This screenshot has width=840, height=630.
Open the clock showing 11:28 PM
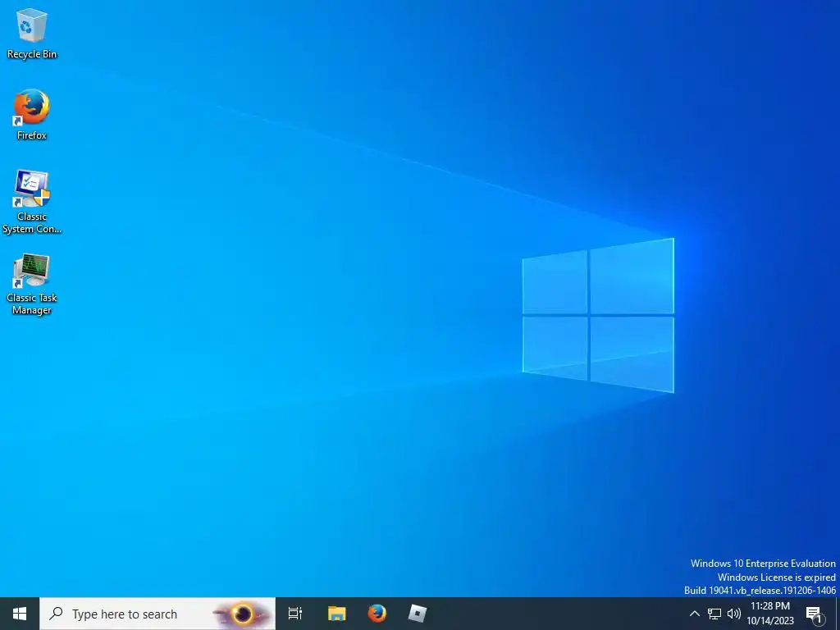(x=770, y=614)
